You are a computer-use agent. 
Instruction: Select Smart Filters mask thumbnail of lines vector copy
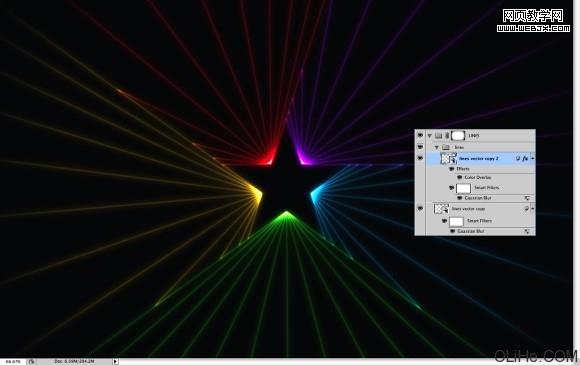[456, 222]
